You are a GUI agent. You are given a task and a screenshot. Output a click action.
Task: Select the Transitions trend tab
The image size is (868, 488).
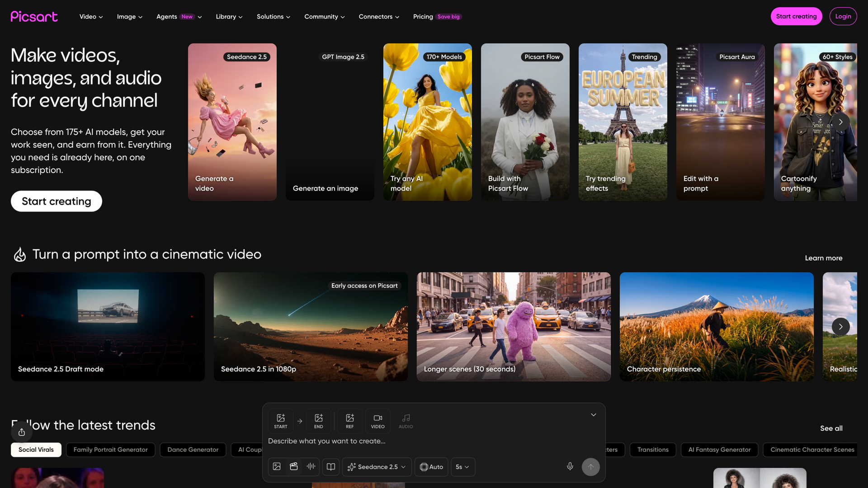point(653,450)
